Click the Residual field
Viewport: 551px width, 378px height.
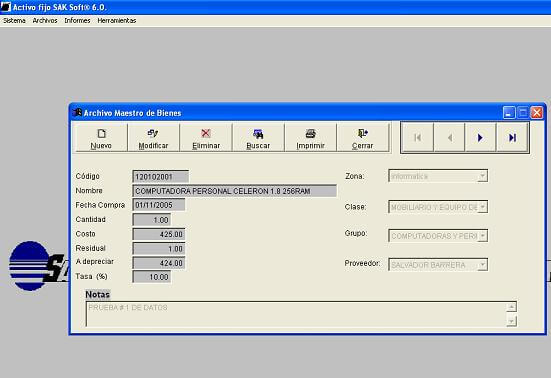158,249
